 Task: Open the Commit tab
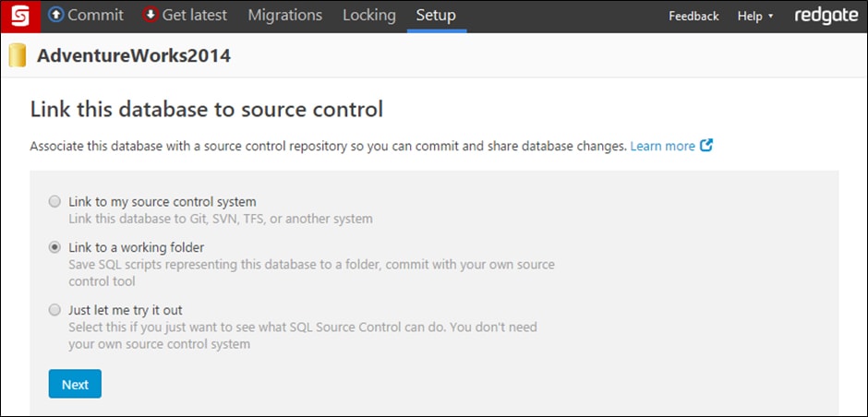[87, 16]
